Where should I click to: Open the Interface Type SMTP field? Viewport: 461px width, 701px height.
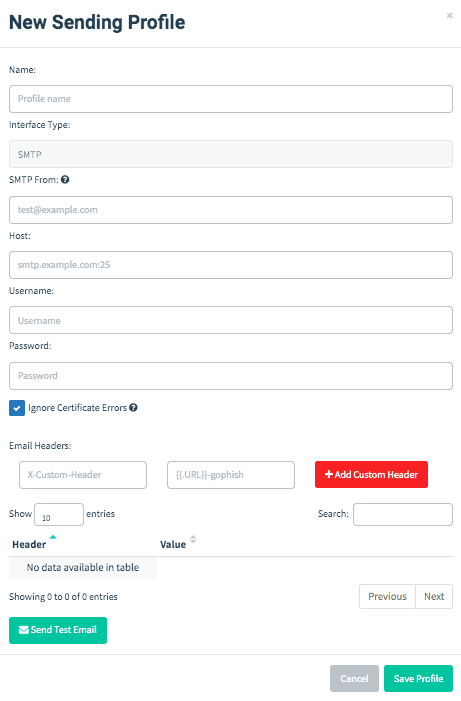pyautogui.click(x=231, y=154)
